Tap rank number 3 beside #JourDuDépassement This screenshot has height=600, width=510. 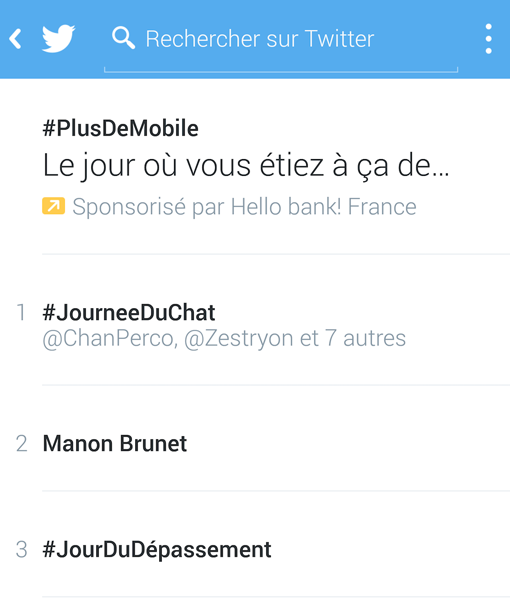coord(21,550)
